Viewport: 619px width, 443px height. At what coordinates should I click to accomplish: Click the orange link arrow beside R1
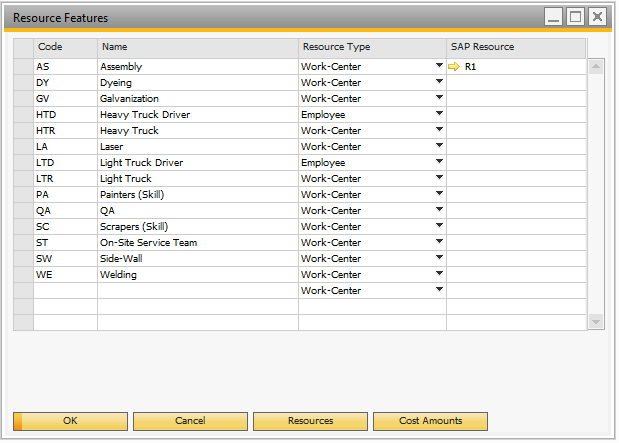(454, 67)
